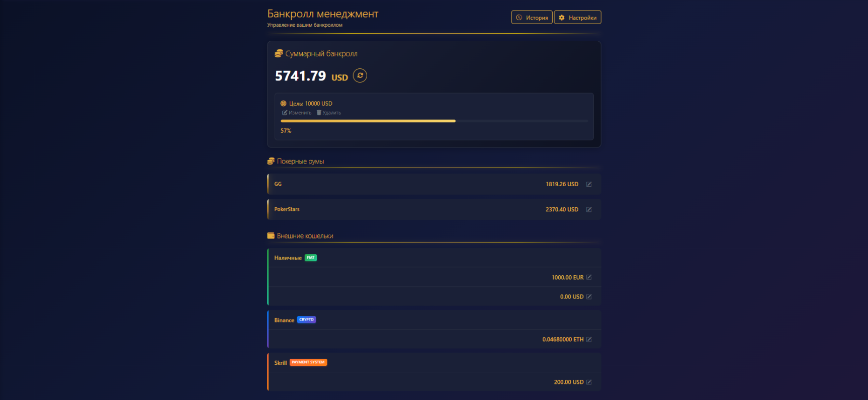868x400 pixels.
Task: Click the CRYPTO badge next to Binance
Action: (x=306, y=319)
